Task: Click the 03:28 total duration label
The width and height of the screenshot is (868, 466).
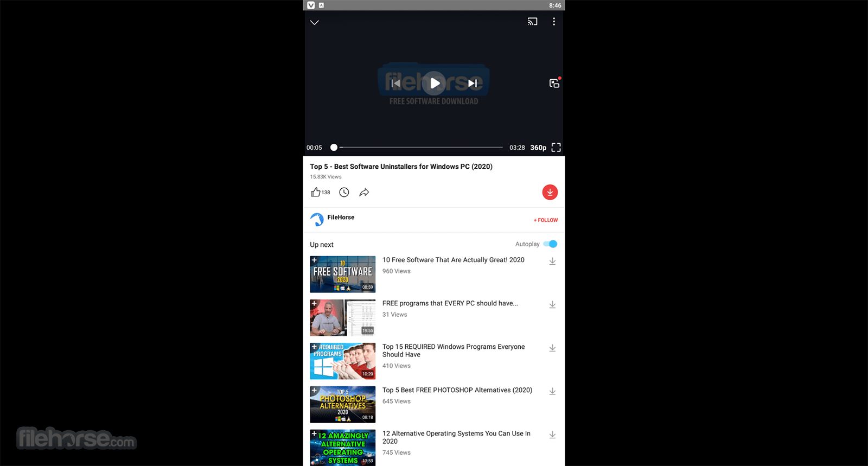Action: [x=517, y=148]
